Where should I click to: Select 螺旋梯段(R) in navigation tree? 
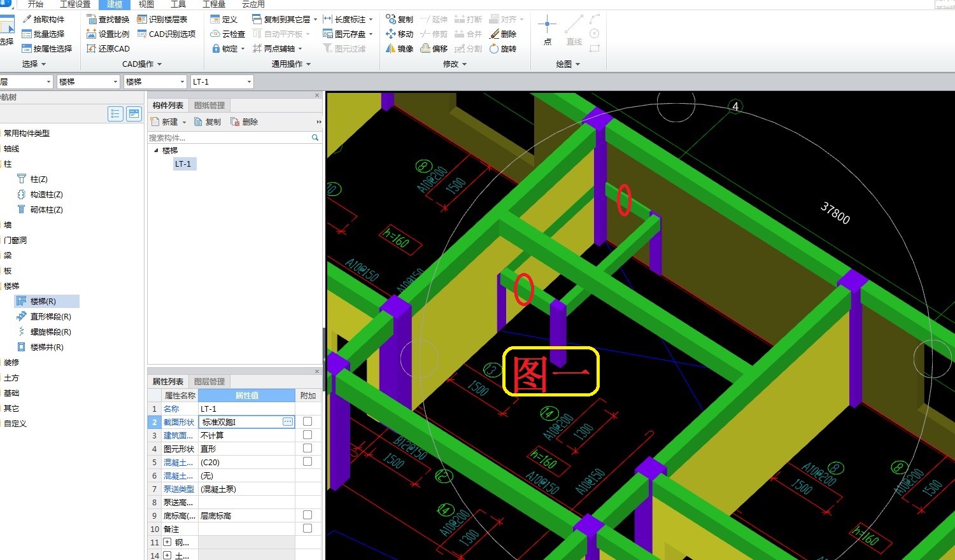click(51, 332)
